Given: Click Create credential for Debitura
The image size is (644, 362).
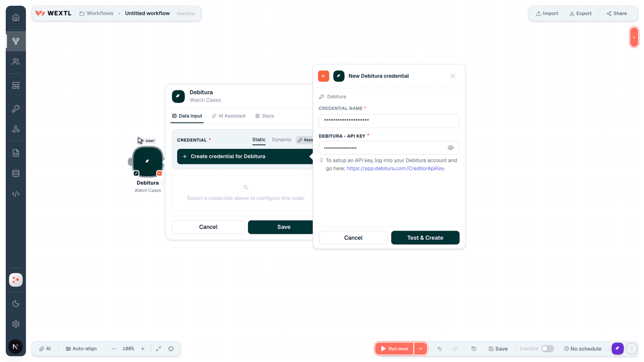Looking at the screenshot, I should 245,156.
